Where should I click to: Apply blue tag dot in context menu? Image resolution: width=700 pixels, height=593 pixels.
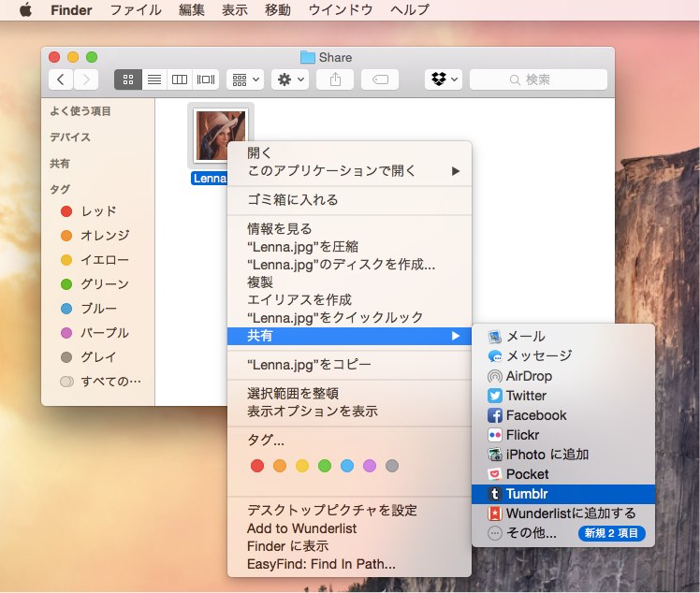click(347, 466)
